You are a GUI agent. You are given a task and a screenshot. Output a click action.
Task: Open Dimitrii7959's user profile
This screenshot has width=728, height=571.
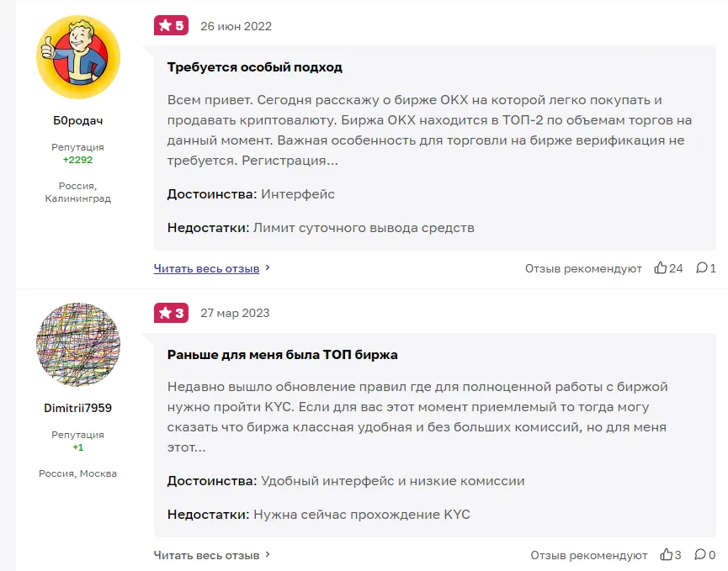[x=77, y=406]
